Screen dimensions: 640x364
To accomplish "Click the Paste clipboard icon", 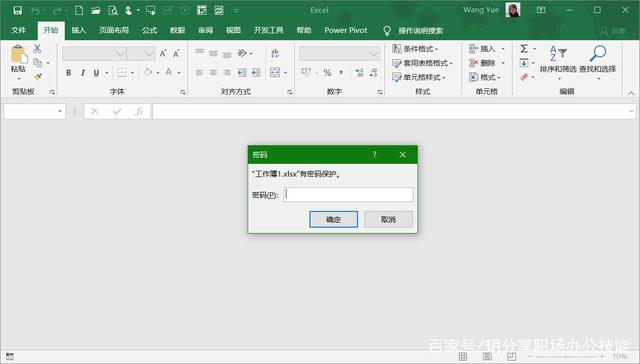I will click(18, 54).
